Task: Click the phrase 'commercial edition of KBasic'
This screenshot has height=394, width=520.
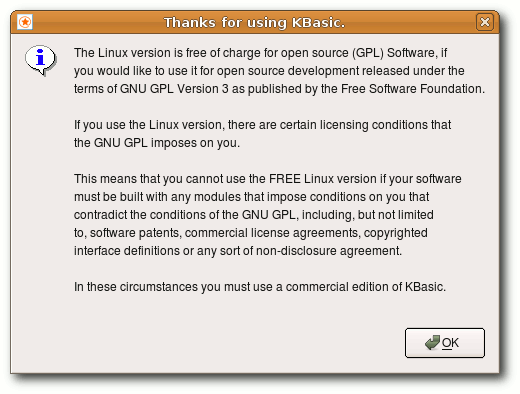Action: (364, 287)
